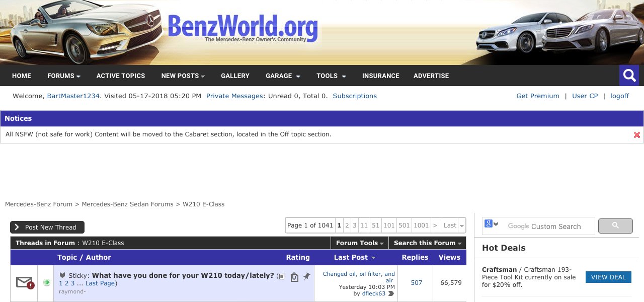Go to page 2 in pagination
Viewport: 644px width, 302px height.
(x=347, y=225)
